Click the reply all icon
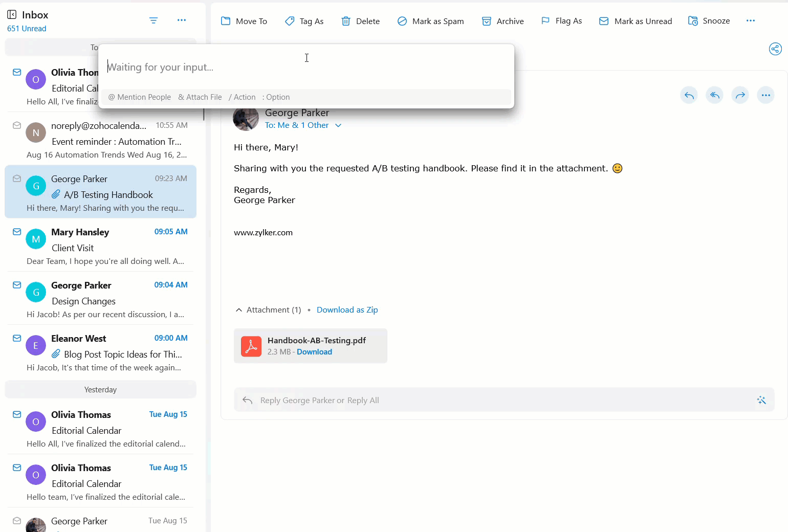Viewport: 788px width, 532px height. click(715, 95)
